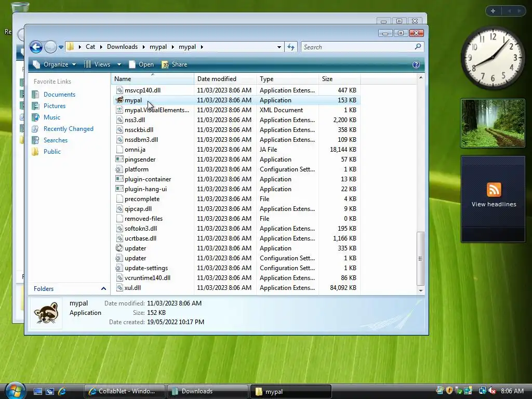This screenshot has width=532, height=399.
Task: Sort by Date modified column header
Action: (x=225, y=79)
